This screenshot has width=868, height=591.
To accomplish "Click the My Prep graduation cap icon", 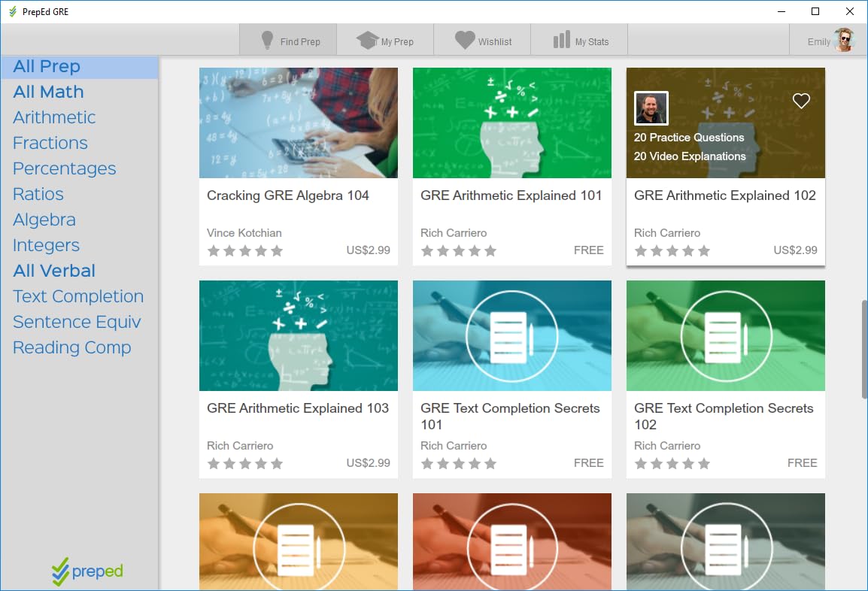I will [x=367, y=41].
